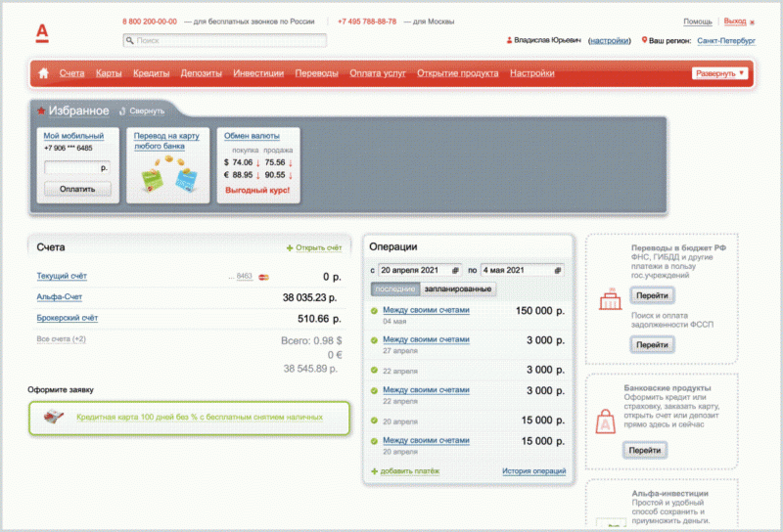
Task: Click the search field at the top
Action: [x=225, y=41]
